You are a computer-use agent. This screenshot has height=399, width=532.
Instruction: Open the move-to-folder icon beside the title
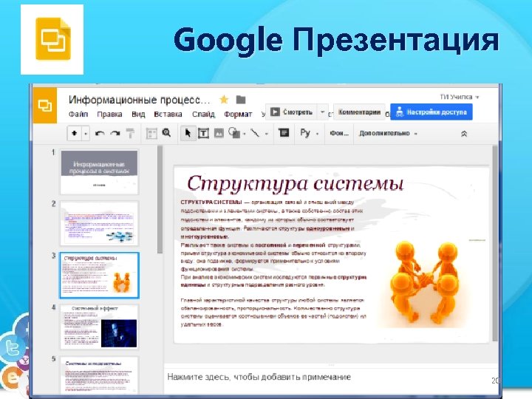pos(241,100)
